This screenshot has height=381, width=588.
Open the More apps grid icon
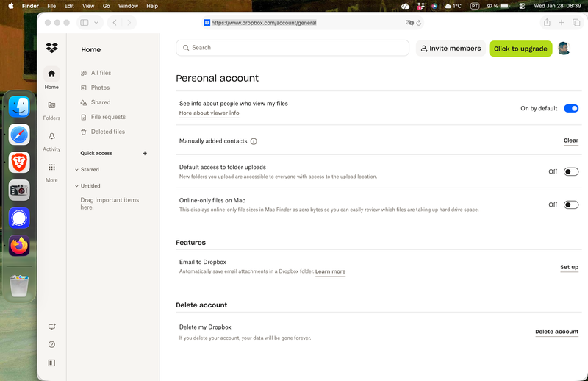(x=51, y=168)
